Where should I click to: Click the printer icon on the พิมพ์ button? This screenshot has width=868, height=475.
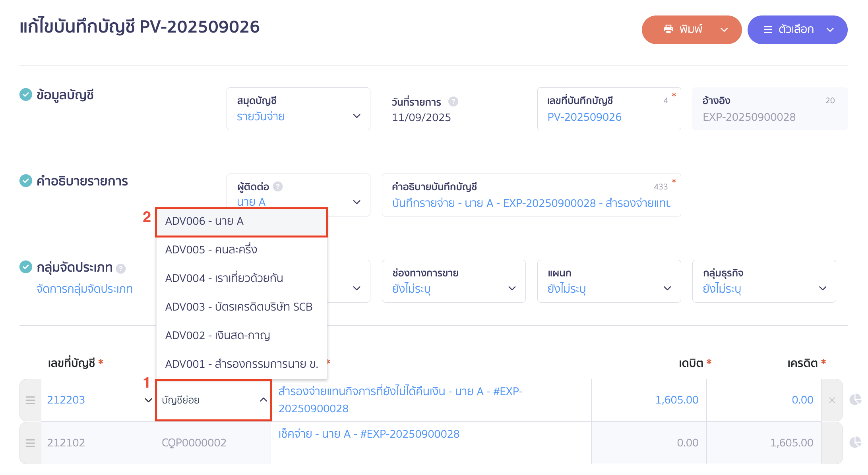point(668,29)
